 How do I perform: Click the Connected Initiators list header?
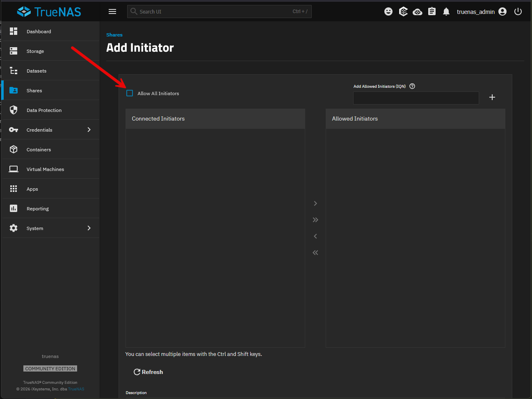(x=215, y=119)
